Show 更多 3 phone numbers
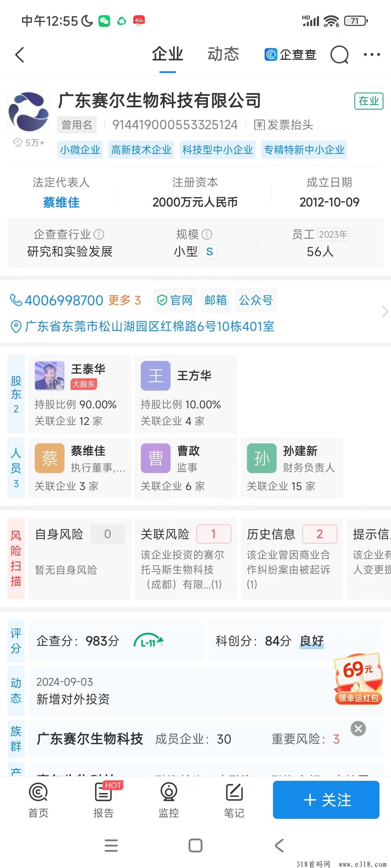Image resolution: width=391 pixels, height=868 pixels. (125, 300)
